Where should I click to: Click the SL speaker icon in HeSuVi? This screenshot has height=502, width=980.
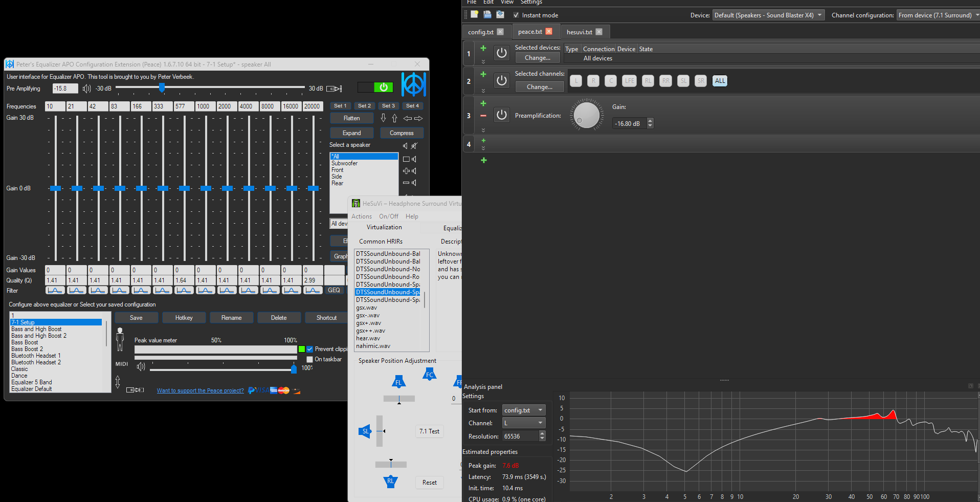[365, 431]
